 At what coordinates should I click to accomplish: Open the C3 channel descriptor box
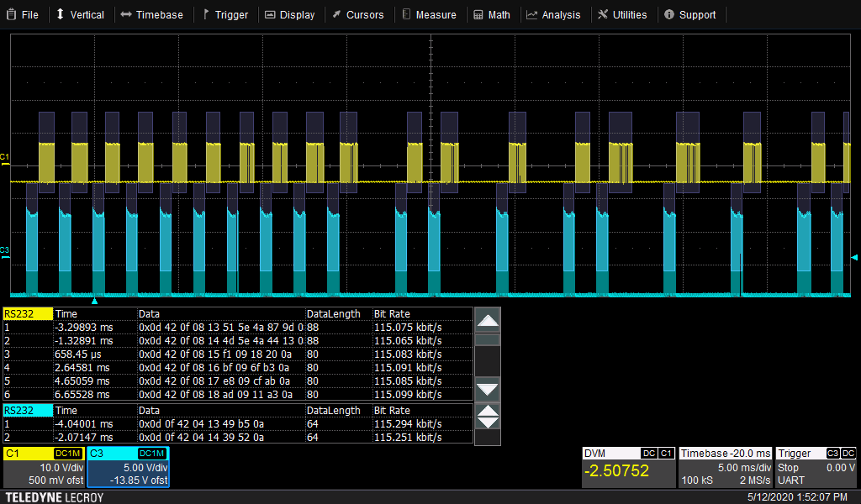128,467
